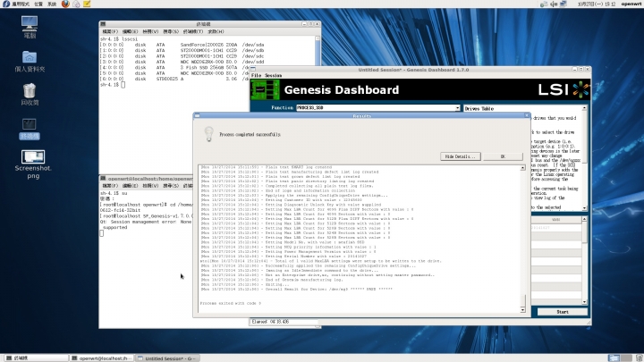Open the Screenshot.png desktop file
Screen dimensions: 644x362
33,164
